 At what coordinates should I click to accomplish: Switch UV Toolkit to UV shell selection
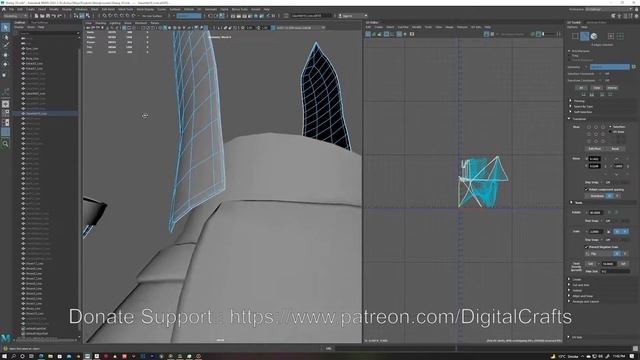click(x=620, y=36)
